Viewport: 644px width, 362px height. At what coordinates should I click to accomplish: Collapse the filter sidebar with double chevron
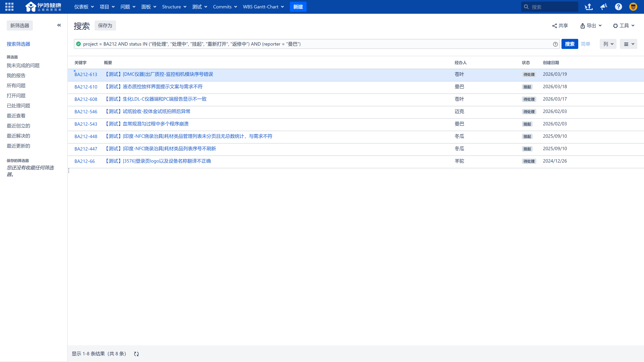click(59, 25)
